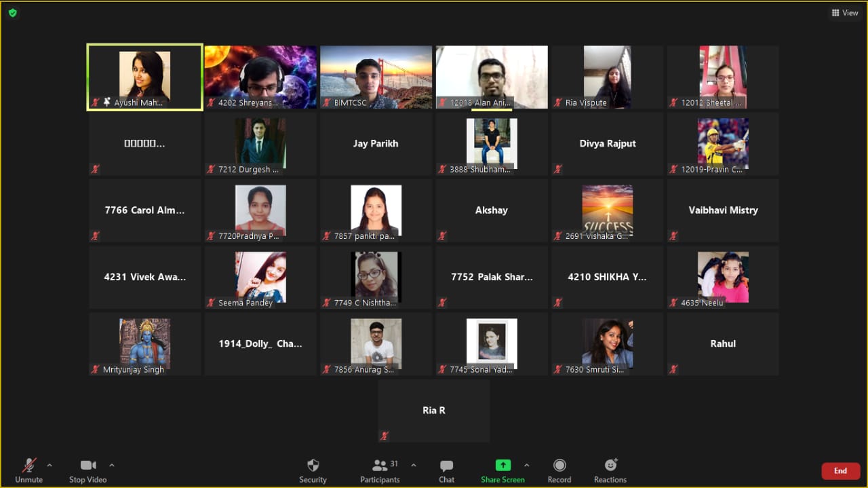868x488 pixels.
Task: Open the arrow menu beside Participants
Action: pos(414,466)
